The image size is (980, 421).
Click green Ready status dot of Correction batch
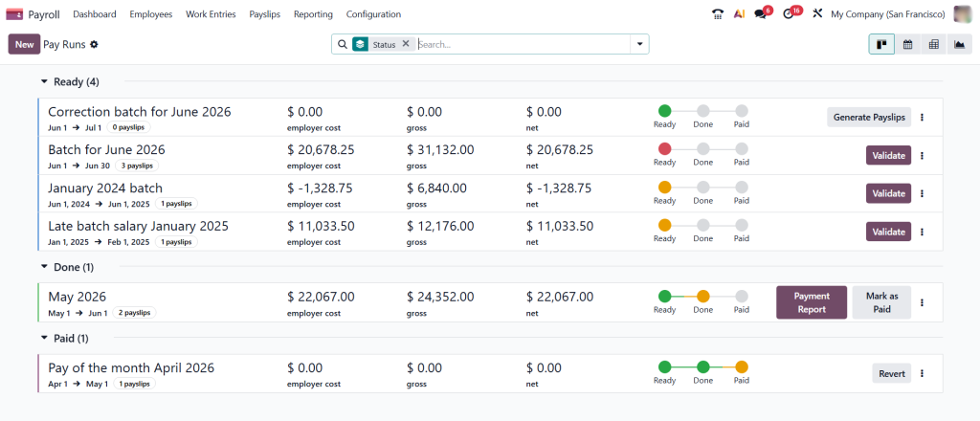click(x=664, y=111)
